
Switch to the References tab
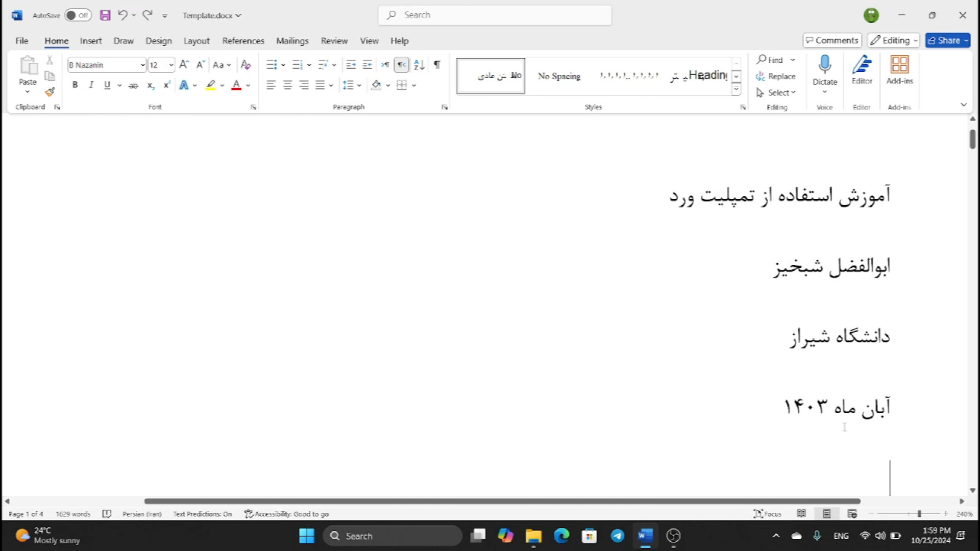[243, 41]
